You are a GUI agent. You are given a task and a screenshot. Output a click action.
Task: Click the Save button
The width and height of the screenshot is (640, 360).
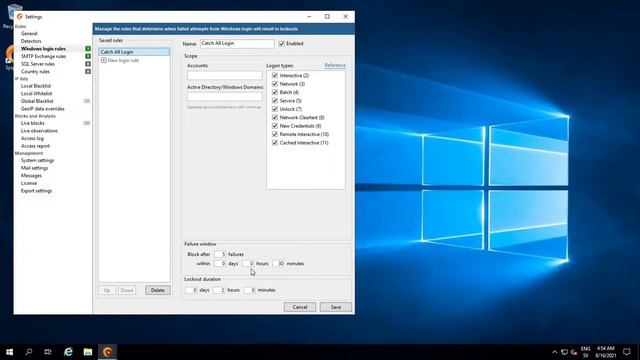coord(336,307)
